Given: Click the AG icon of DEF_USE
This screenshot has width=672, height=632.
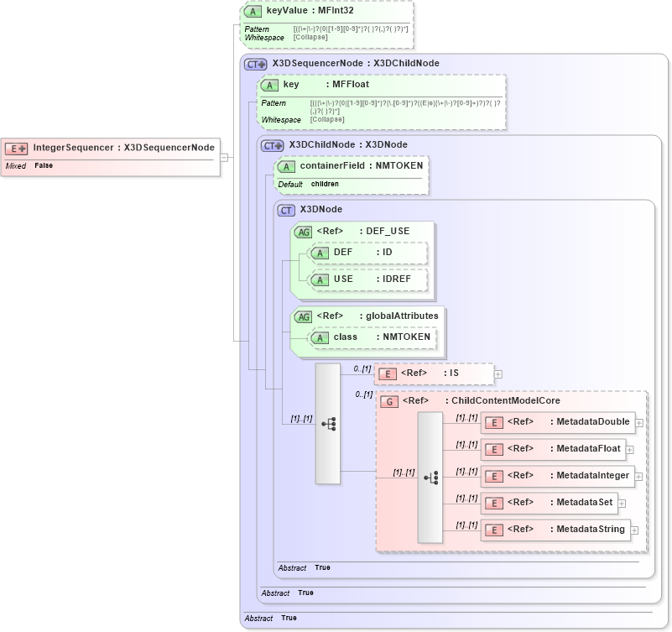Looking at the screenshot, I should coord(304,232).
